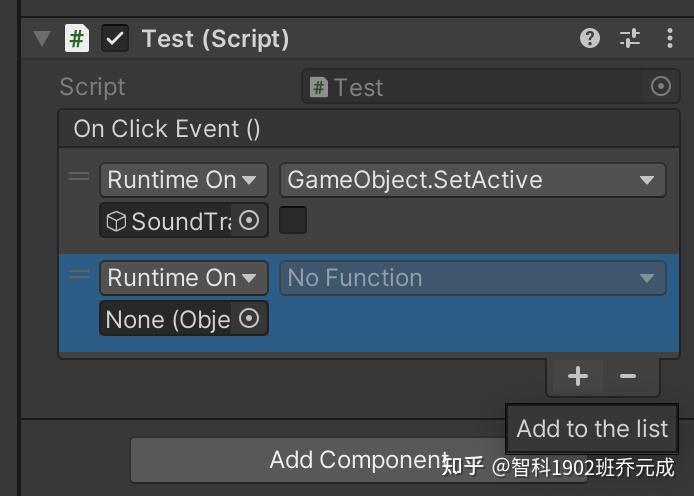Open first event's Runtime Only dropdown
This screenshot has height=496, width=694.
tap(184, 180)
